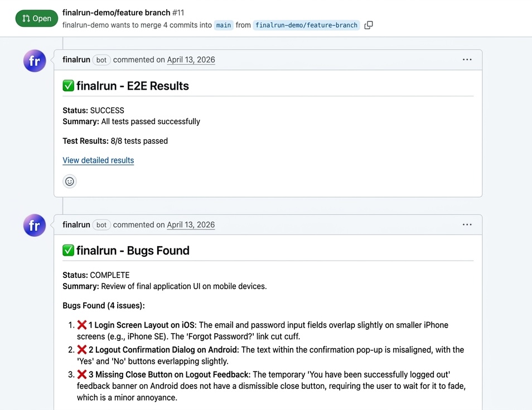
Task: Expand comment options for the second finalrun post
Action: point(467,224)
